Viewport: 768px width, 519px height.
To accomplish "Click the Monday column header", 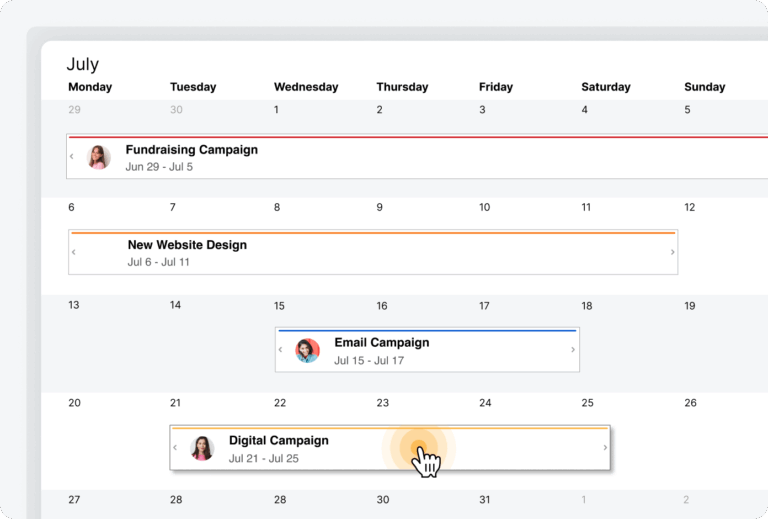I will (x=90, y=87).
